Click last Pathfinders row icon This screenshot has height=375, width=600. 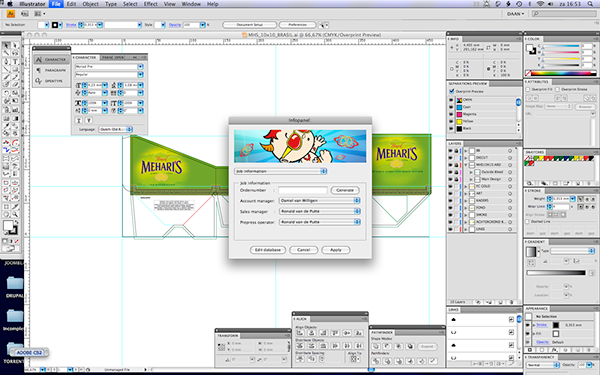[433, 361]
